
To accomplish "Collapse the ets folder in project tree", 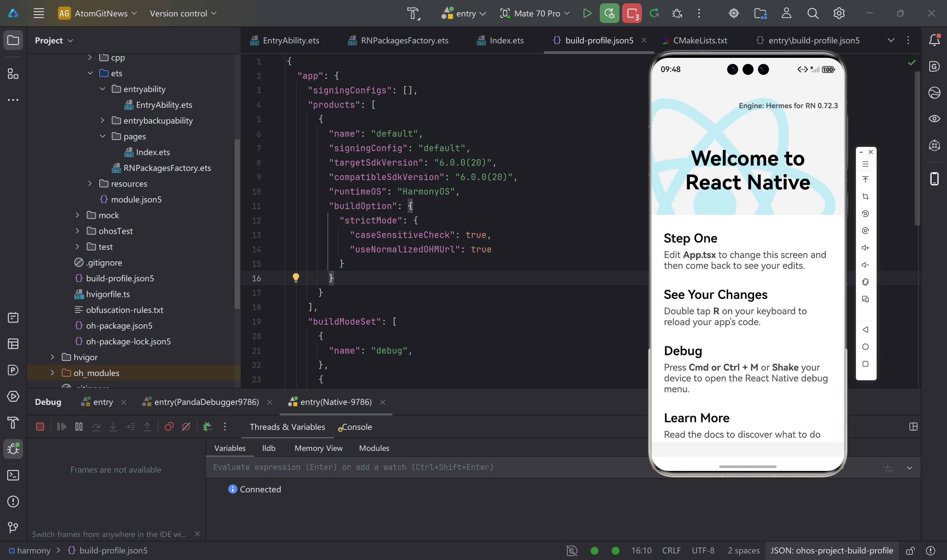I will 90,73.
